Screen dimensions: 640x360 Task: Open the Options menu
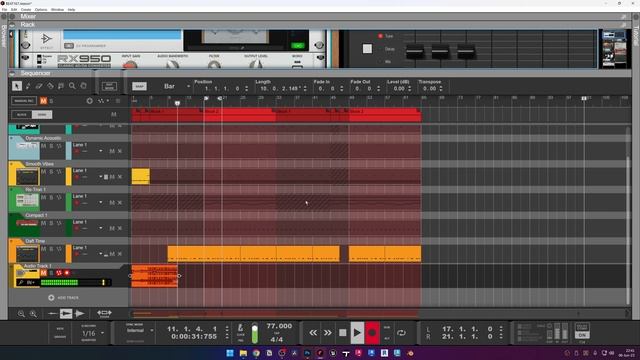pos(41,9)
